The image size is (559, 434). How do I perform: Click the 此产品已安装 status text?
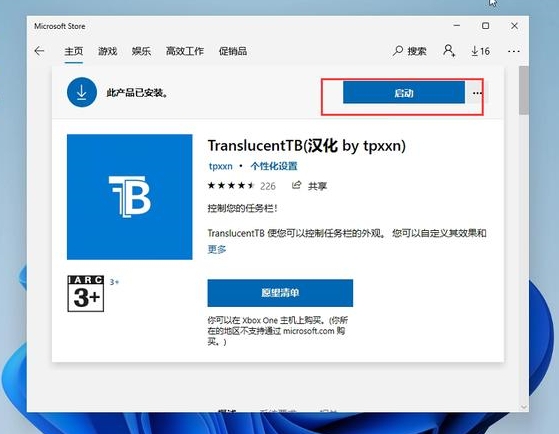137,93
